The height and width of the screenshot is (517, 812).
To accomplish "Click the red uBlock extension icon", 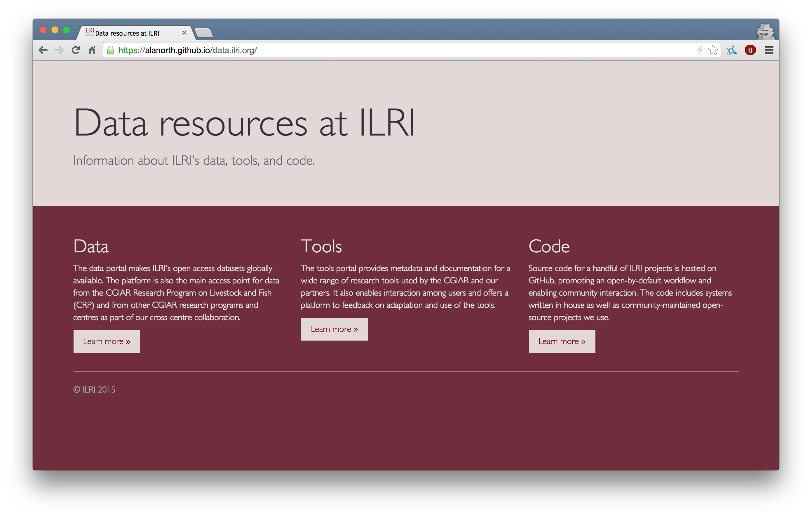I will (750, 50).
